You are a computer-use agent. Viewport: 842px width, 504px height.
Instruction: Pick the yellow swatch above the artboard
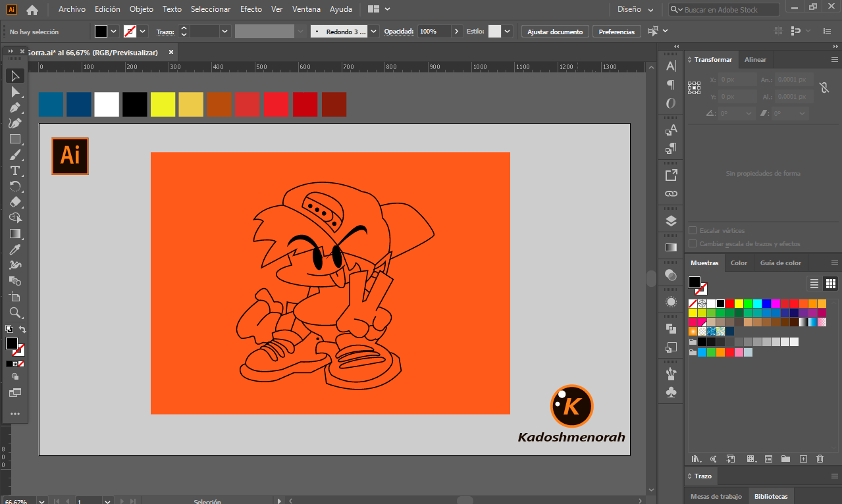(x=163, y=105)
